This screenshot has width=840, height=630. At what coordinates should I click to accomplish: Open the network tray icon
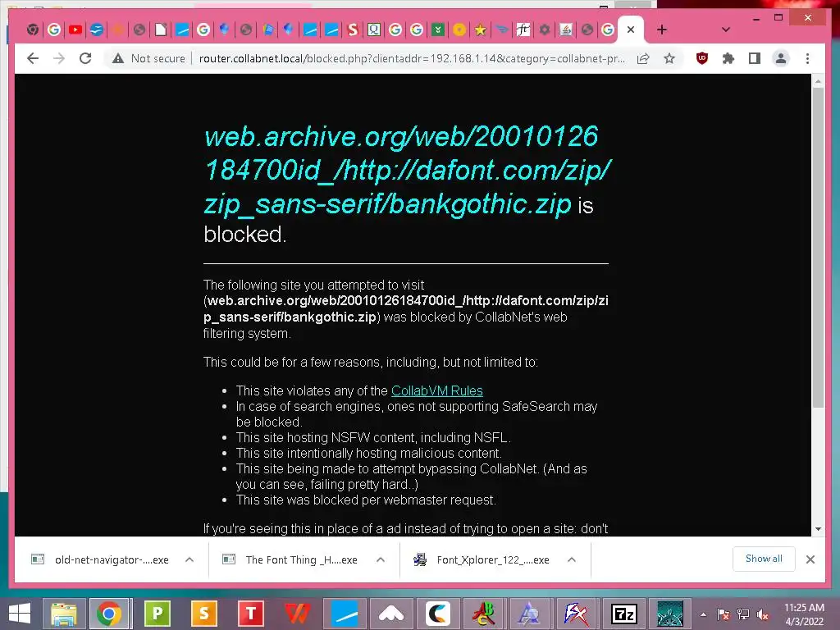pos(743,614)
